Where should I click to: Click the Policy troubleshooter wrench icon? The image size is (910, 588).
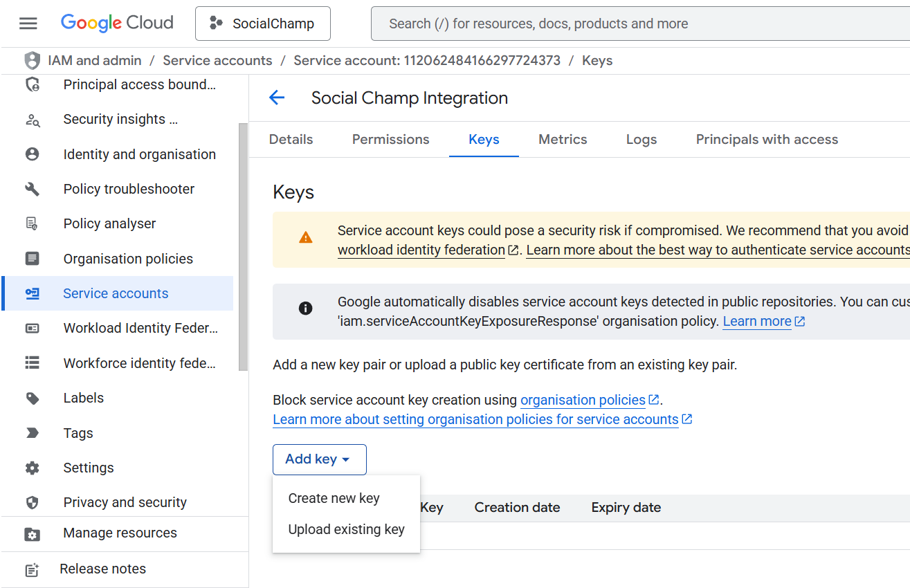pos(32,189)
